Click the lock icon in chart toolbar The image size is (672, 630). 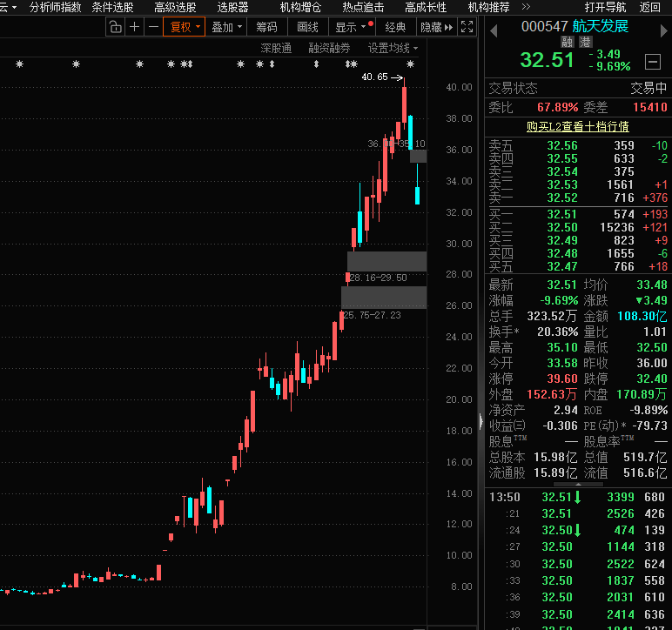pyautogui.click(x=115, y=27)
